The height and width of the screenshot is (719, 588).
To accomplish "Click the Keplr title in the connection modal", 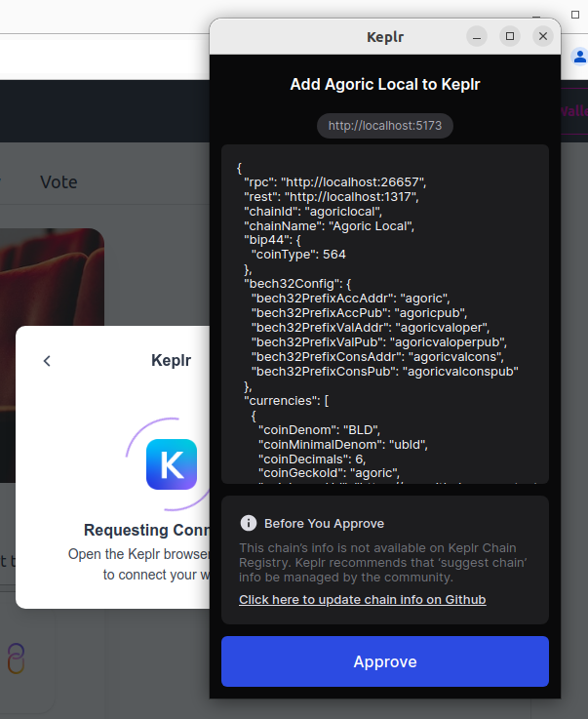I will click(171, 361).
